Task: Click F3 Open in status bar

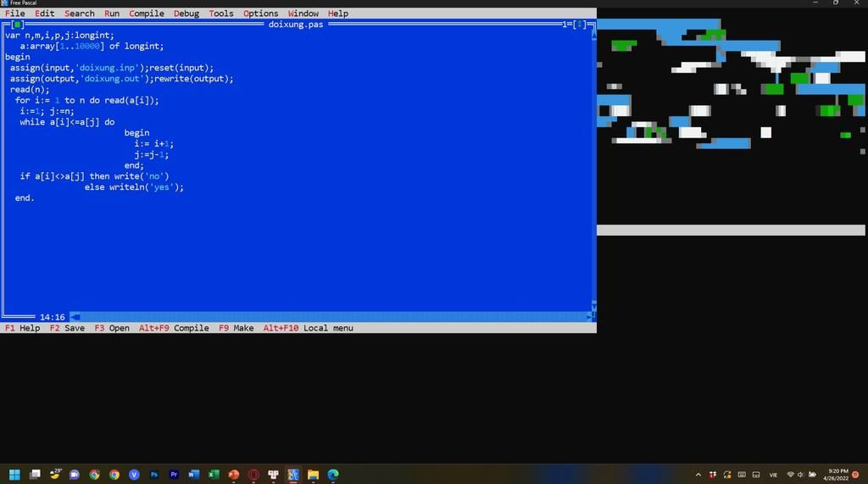Action: (112, 328)
